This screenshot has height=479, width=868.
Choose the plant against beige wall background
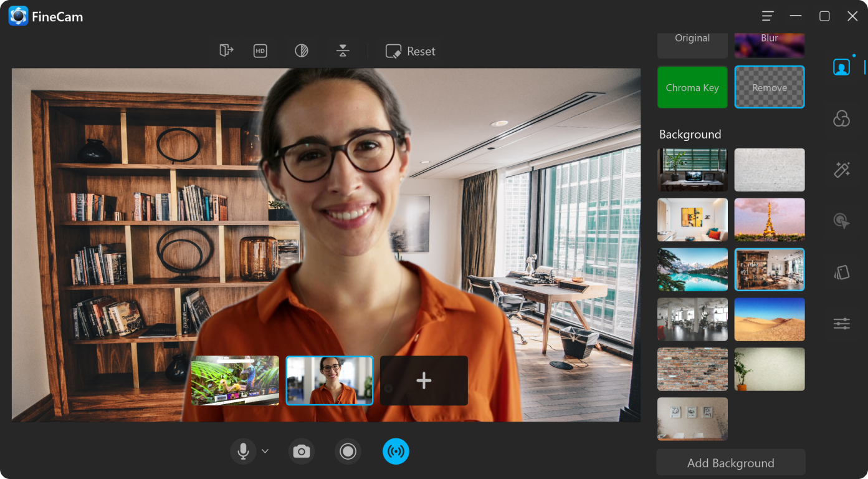point(770,369)
